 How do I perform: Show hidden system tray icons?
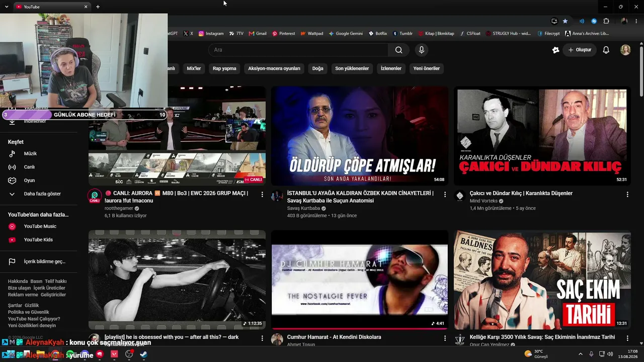[580, 354]
